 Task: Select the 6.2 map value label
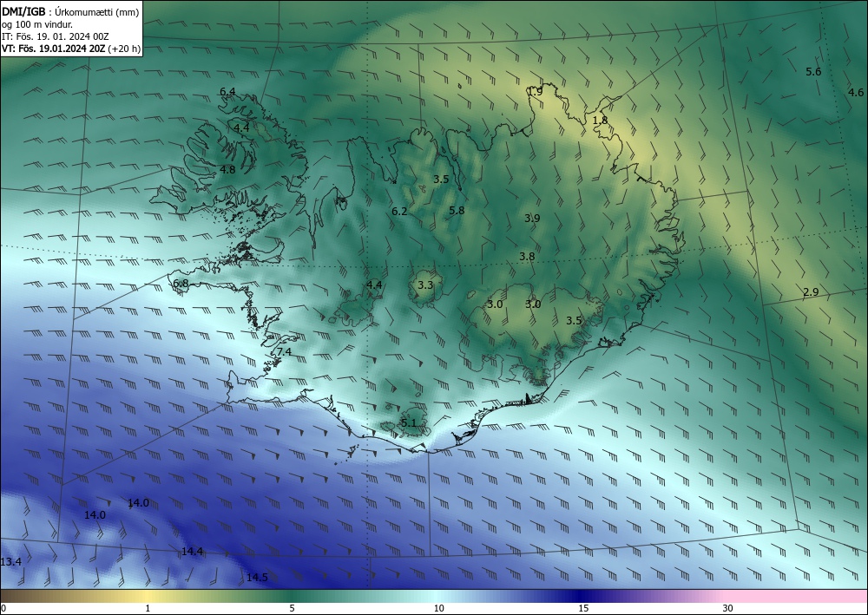click(399, 212)
